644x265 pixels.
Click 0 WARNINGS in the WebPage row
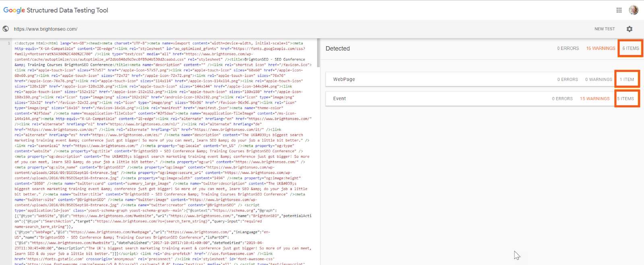599,79
